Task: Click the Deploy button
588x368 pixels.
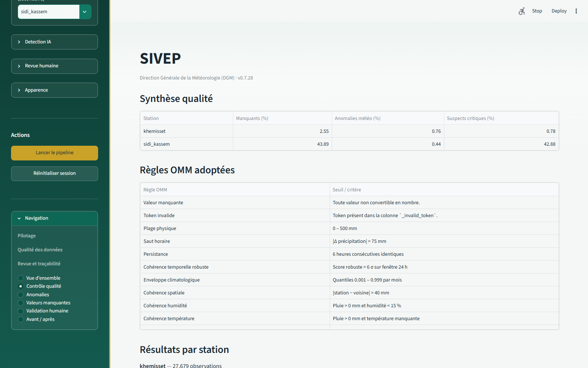Action: pos(559,11)
